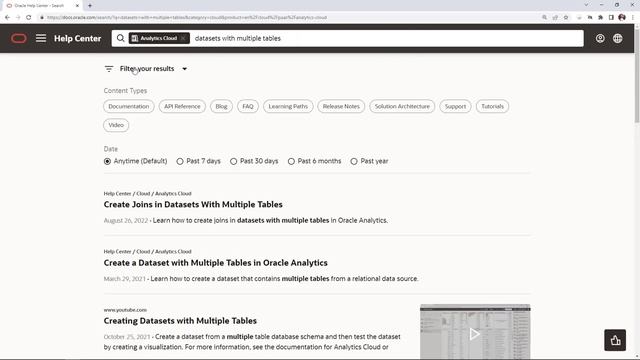This screenshot has height=360, width=640.
Task: Open a new browser tab
Action: [90, 6]
